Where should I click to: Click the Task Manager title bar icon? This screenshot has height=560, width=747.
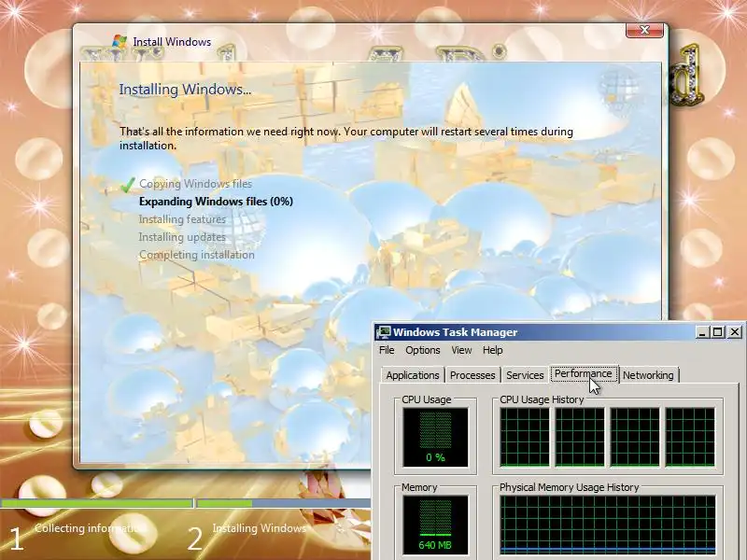coord(383,332)
